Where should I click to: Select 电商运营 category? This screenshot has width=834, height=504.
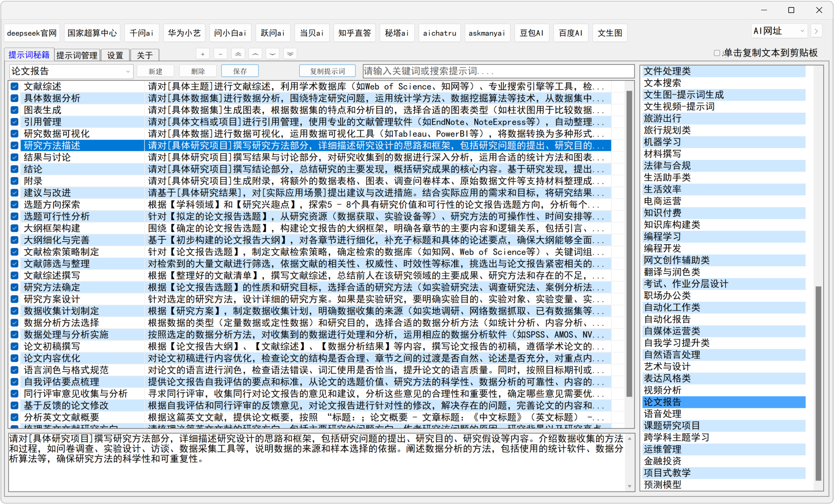(x=724, y=201)
